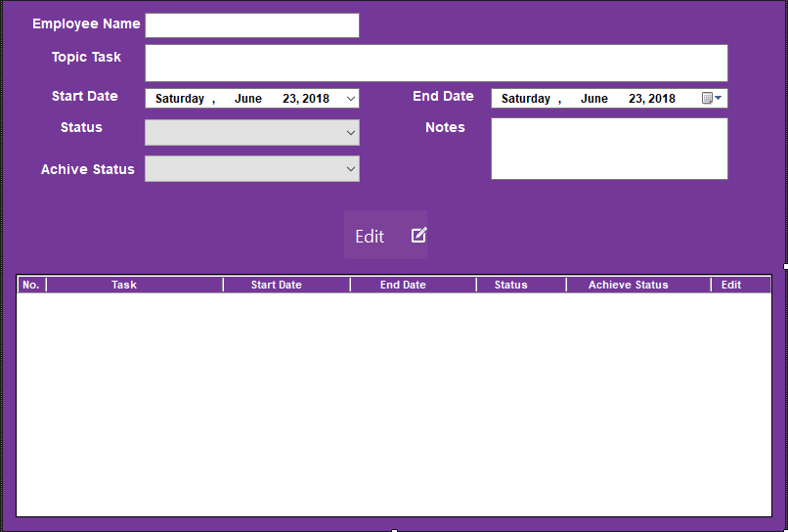The image size is (788, 532).
Task: Open the Status combo box
Action: click(251, 133)
